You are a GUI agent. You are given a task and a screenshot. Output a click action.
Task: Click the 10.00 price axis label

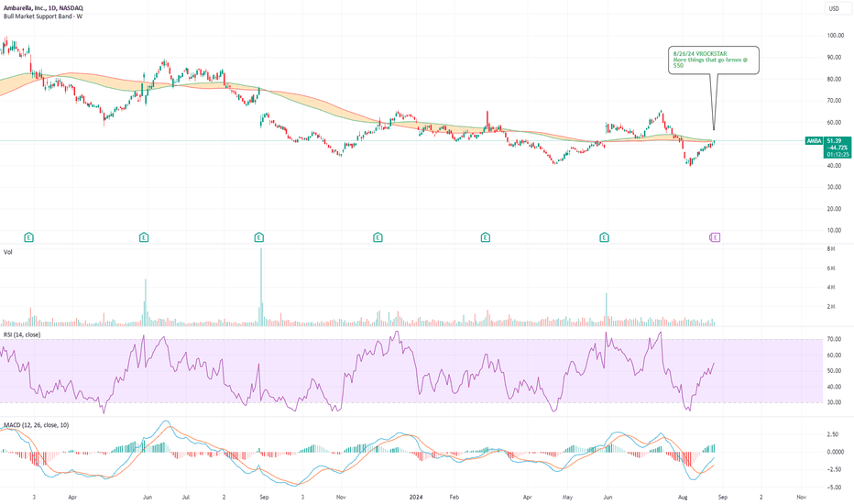(834, 231)
